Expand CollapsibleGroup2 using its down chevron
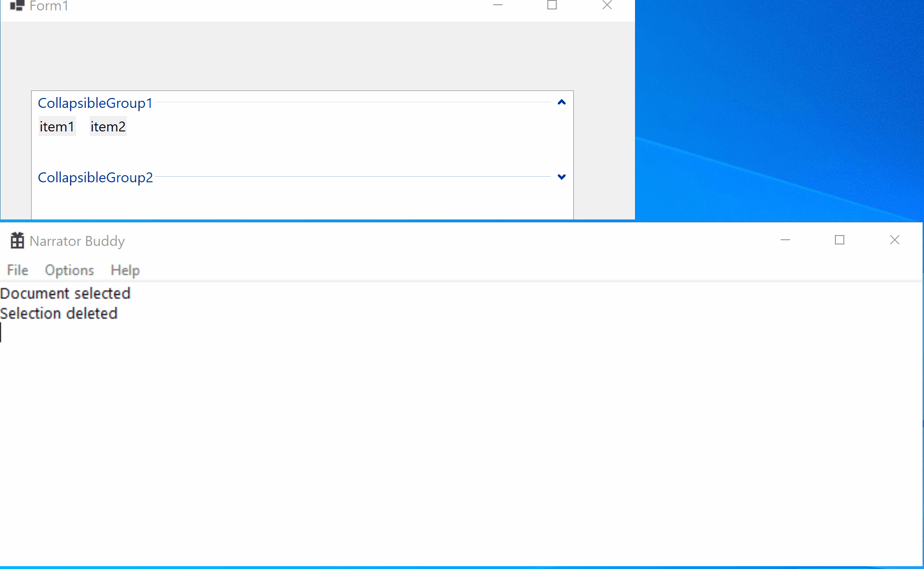This screenshot has height=569, width=924. pos(561,177)
